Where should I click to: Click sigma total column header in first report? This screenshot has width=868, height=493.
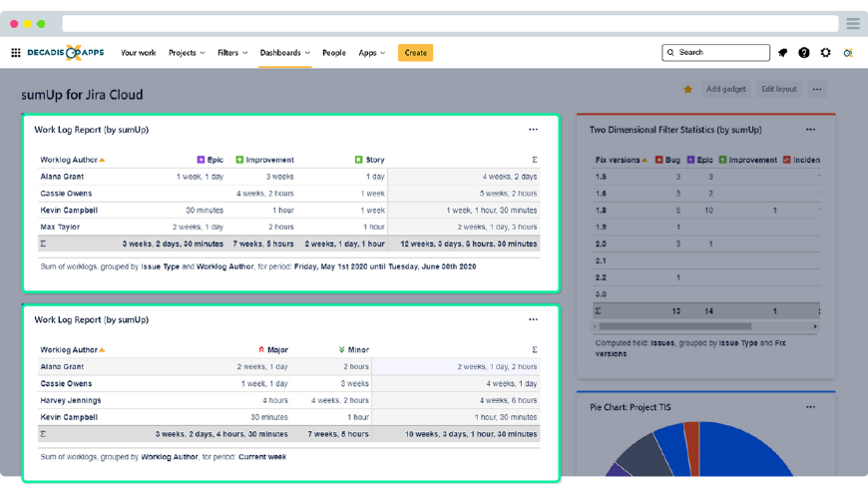(x=534, y=160)
